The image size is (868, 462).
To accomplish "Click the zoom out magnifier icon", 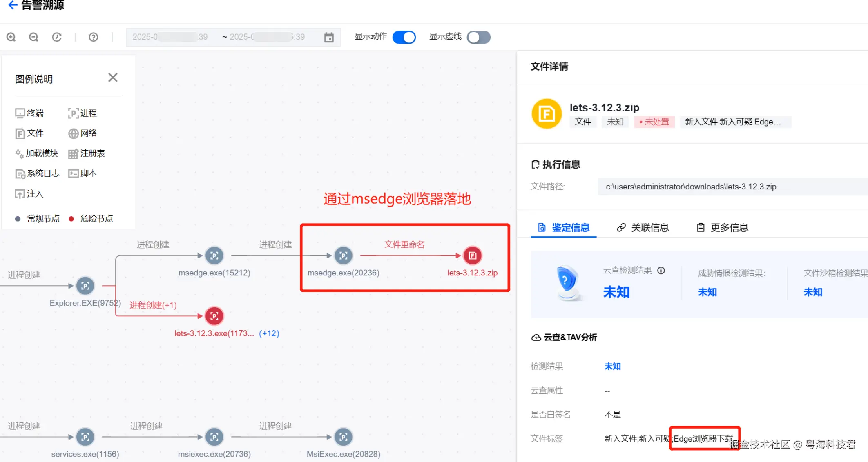I will click(x=33, y=37).
